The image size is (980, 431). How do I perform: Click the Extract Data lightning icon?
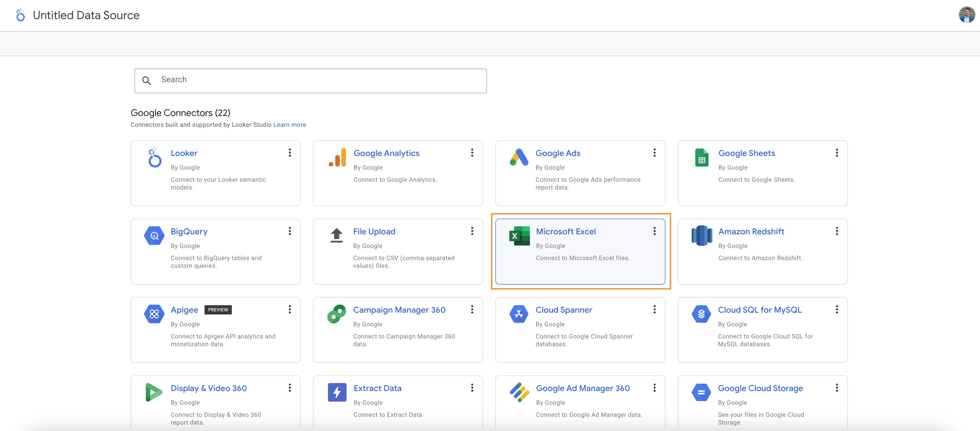[x=337, y=392]
